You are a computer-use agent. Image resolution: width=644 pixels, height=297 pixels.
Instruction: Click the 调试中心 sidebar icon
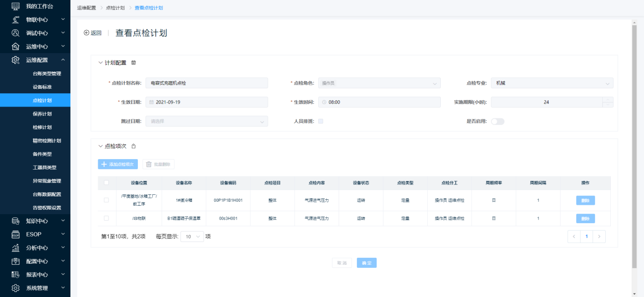(15, 33)
